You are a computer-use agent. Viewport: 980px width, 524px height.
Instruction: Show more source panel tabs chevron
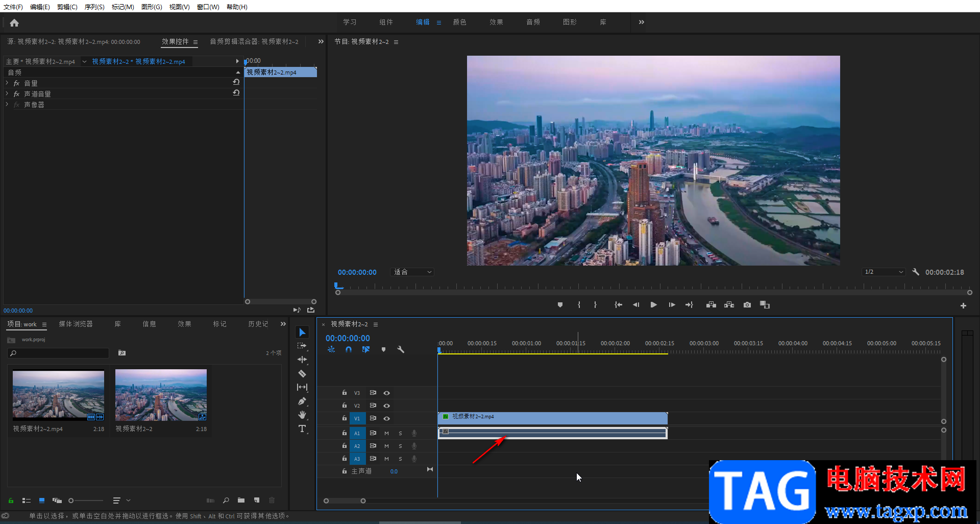click(321, 41)
